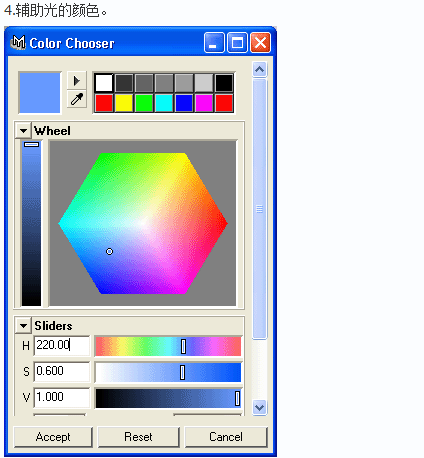Click the Cancel button
Viewport: 424px width, 458px height.
coord(226,437)
